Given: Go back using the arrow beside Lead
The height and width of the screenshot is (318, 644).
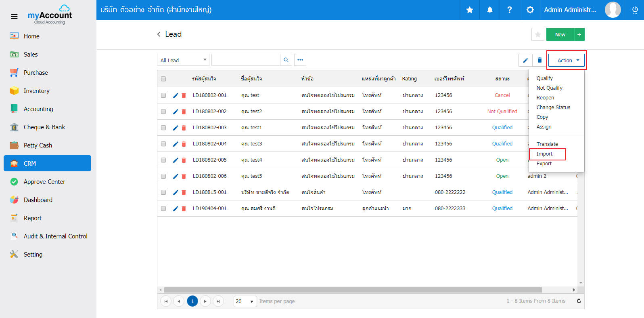Looking at the screenshot, I should coord(159,34).
